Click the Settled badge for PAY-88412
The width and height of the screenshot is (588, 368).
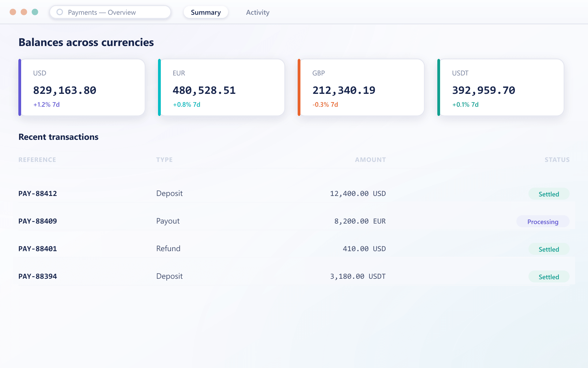pos(549,194)
